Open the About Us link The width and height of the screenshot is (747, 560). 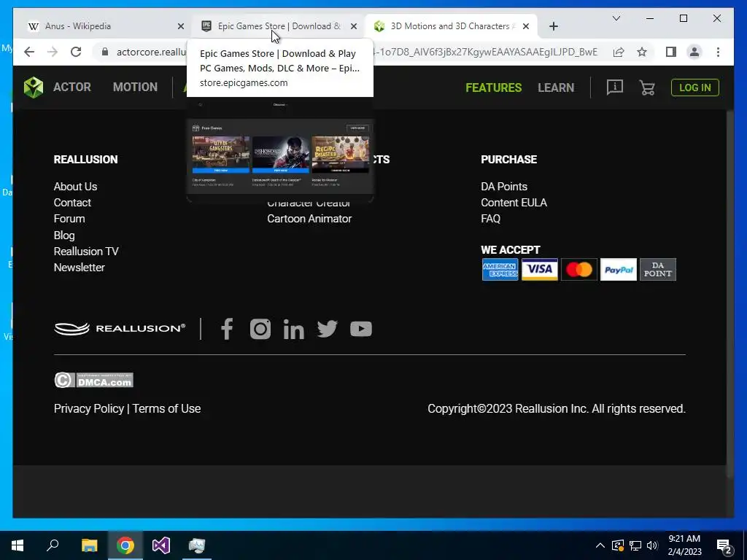[x=75, y=187]
